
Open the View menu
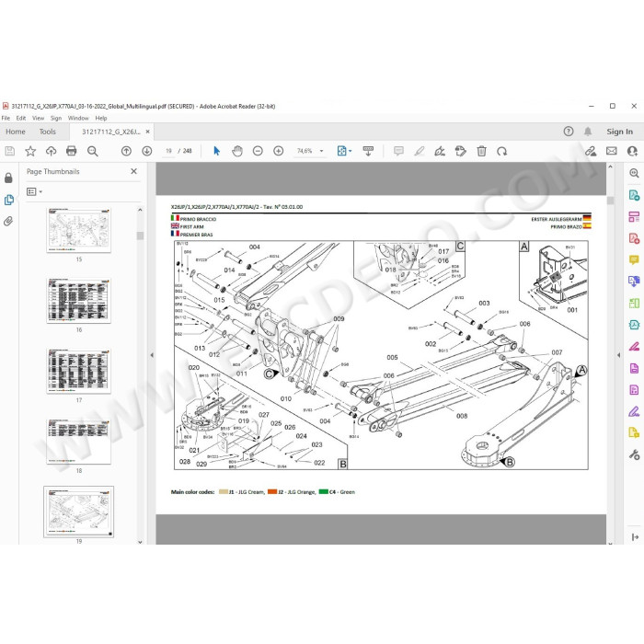pos(39,119)
